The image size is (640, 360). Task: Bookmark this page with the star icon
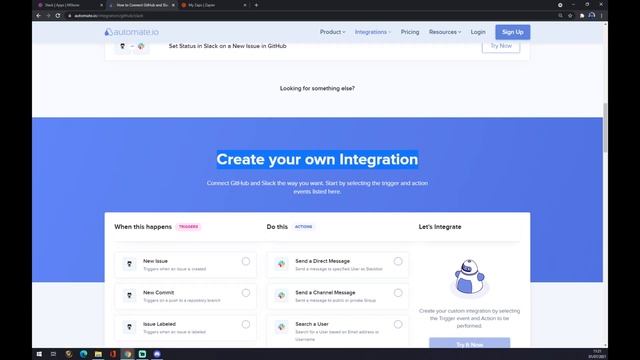[570, 16]
